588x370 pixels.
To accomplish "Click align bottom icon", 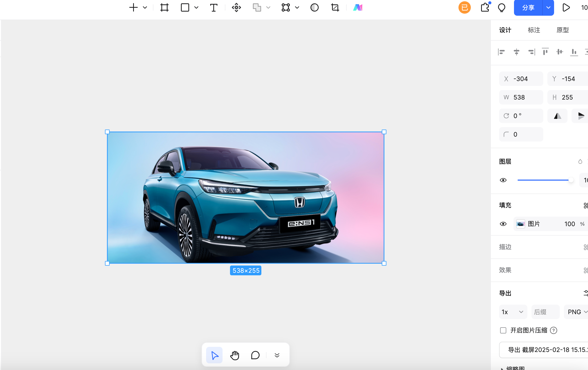I will pyautogui.click(x=574, y=52).
